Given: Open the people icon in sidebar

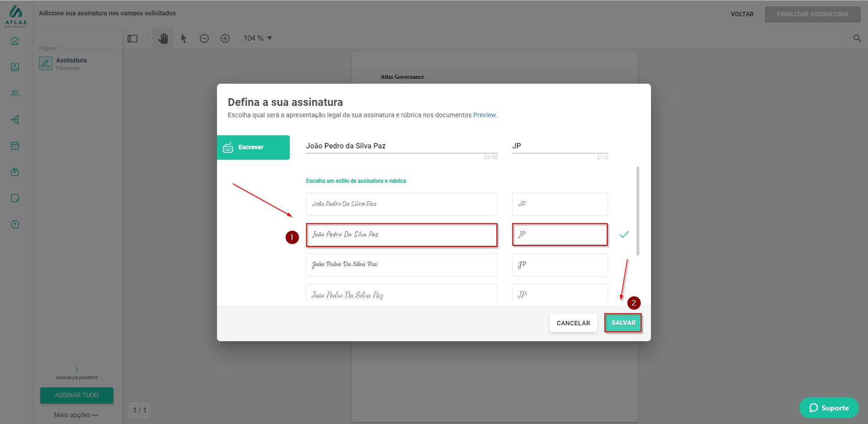Looking at the screenshot, I should 15,93.
